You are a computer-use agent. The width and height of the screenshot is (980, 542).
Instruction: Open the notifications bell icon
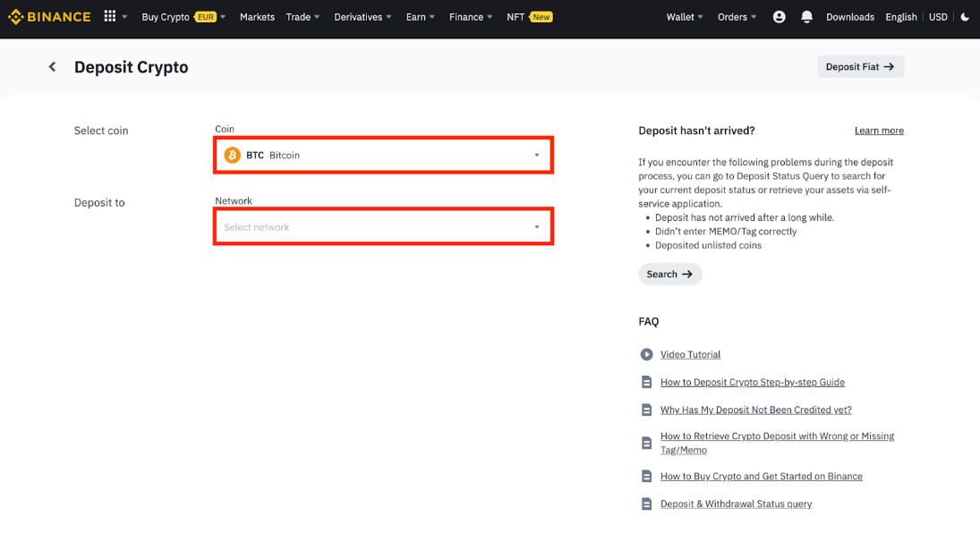click(807, 17)
